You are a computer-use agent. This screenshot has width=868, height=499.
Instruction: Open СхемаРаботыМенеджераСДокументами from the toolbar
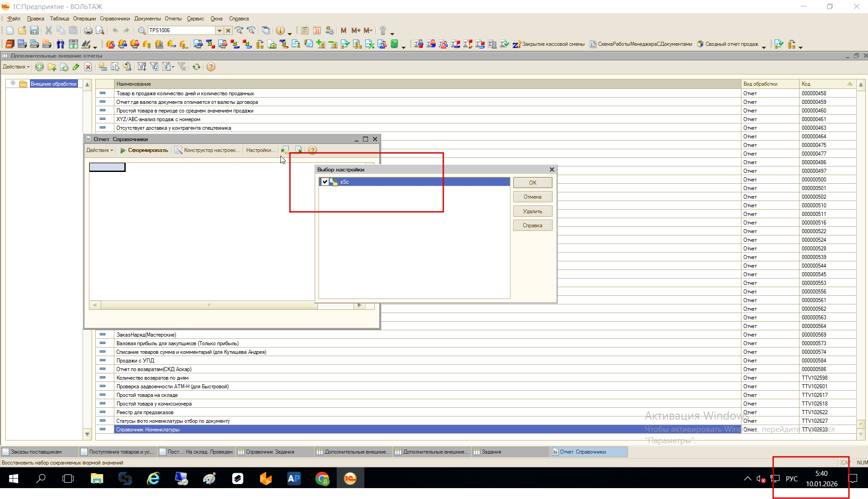(641, 44)
